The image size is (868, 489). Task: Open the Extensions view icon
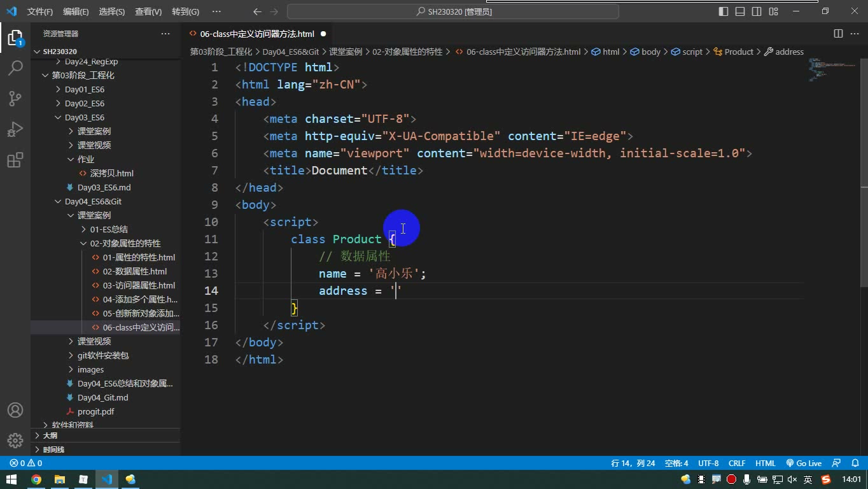[x=15, y=160]
